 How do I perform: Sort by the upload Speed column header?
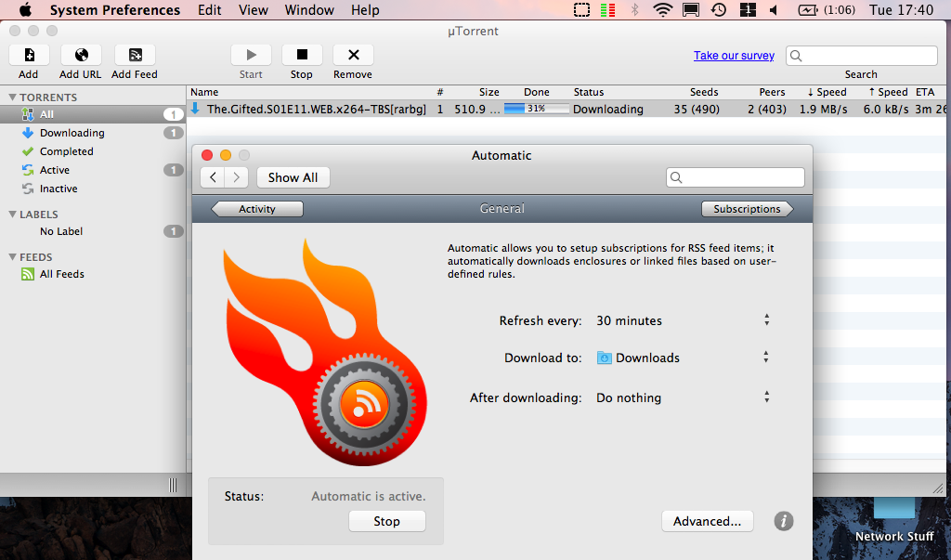pyautogui.click(x=888, y=92)
